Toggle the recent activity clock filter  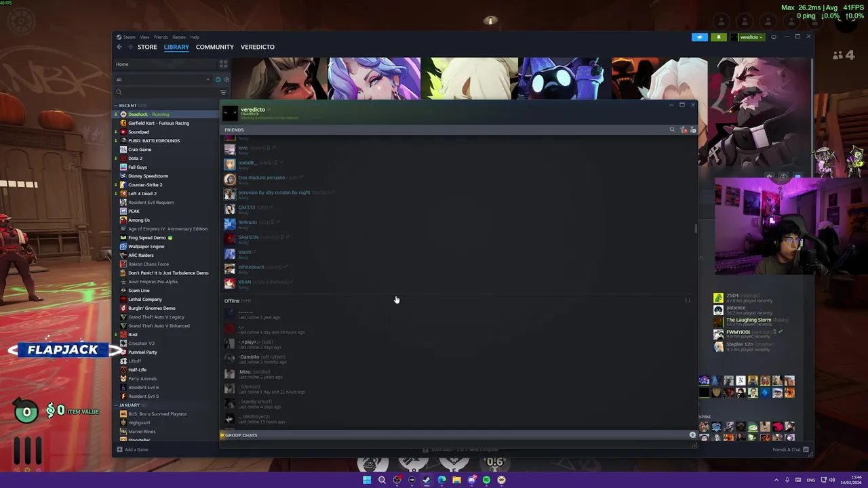click(x=218, y=79)
